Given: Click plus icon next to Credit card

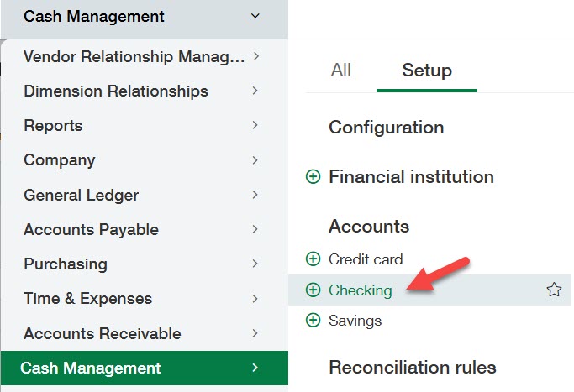Looking at the screenshot, I should 313,259.
